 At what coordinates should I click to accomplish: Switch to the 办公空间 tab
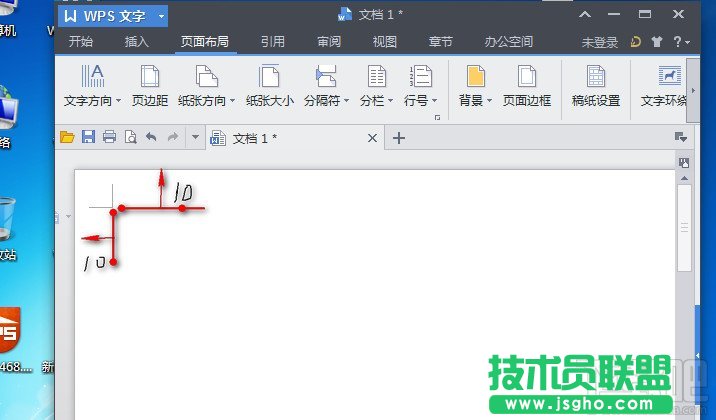click(x=508, y=42)
